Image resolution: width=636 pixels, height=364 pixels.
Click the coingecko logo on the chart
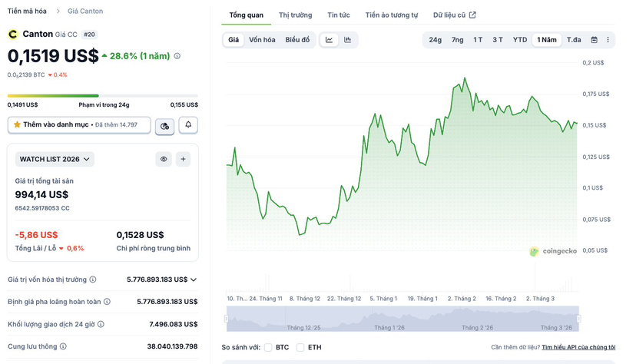(x=553, y=251)
